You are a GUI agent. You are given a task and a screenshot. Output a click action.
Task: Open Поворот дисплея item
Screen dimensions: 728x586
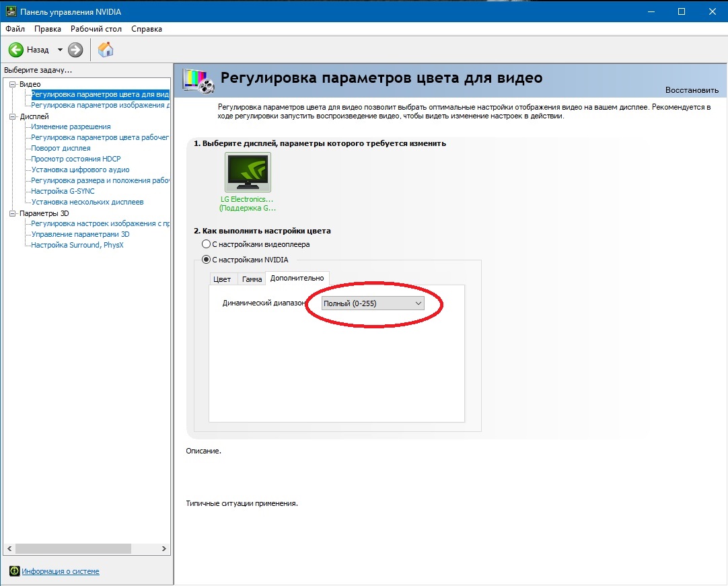click(61, 148)
